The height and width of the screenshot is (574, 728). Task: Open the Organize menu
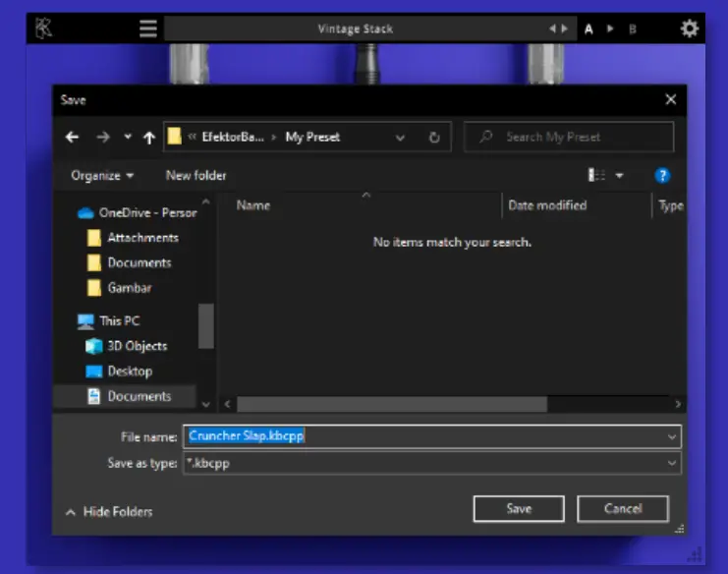click(102, 176)
